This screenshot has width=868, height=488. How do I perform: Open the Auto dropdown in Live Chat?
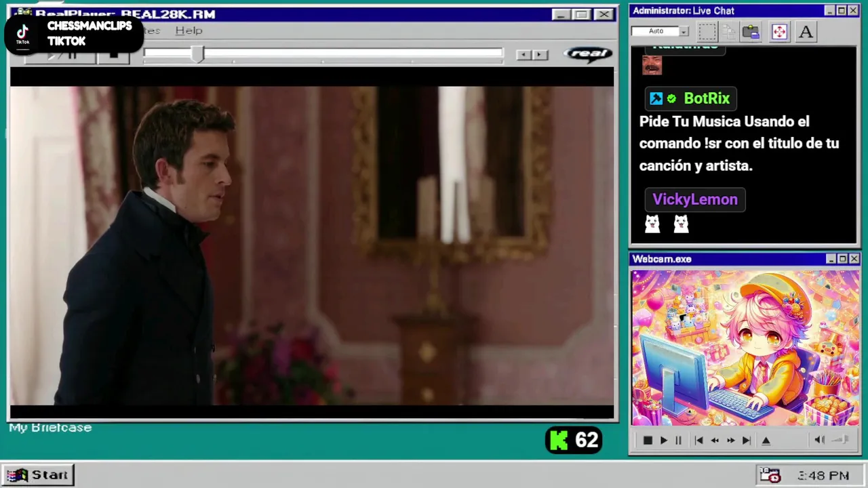click(x=684, y=31)
